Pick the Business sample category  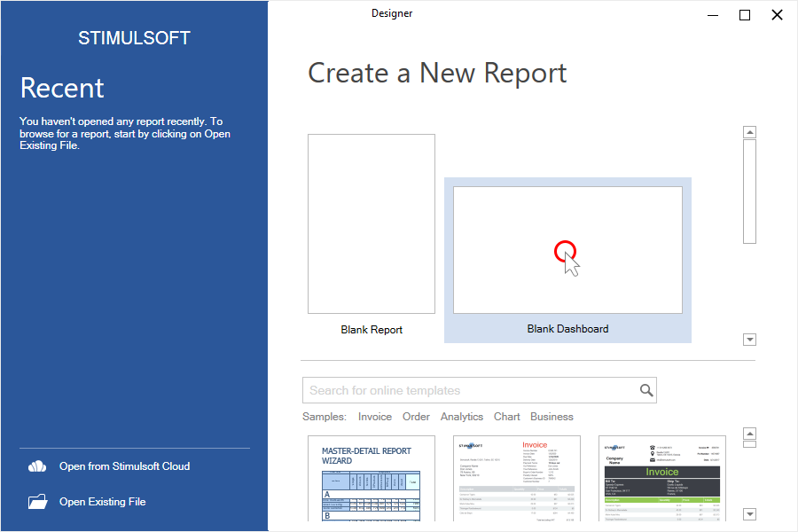pos(552,417)
